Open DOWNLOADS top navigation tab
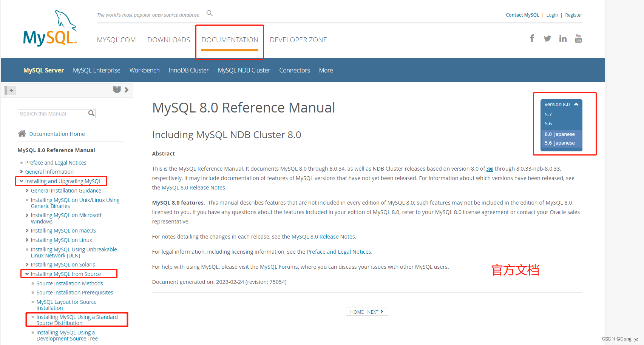The image size is (644, 345). click(x=169, y=40)
